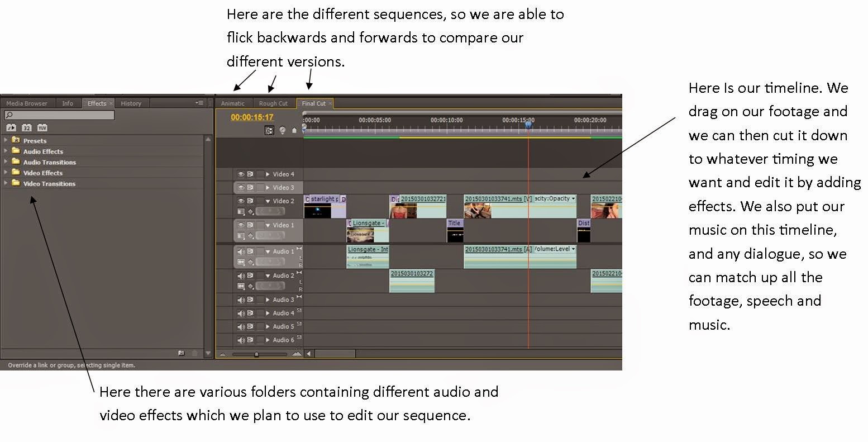Open the Media Browser tab
Image resolution: width=868 pixels, height=442 pixels.
coord(27,103)
